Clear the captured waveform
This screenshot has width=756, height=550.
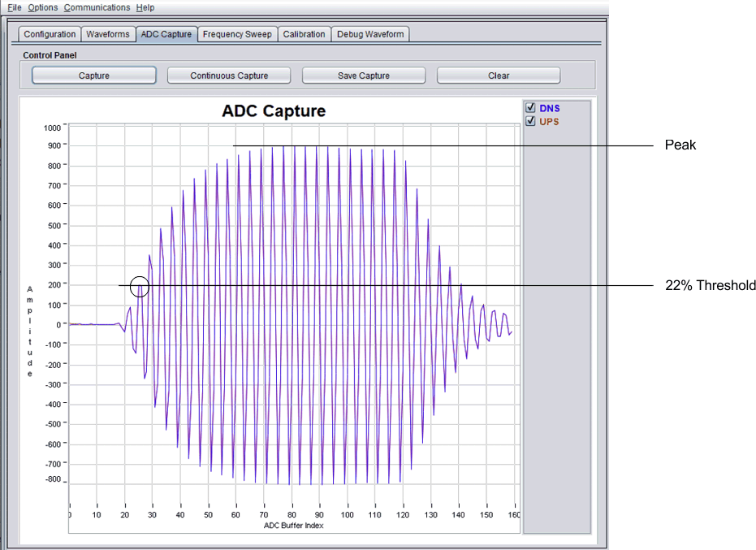[x=498, y=75]
